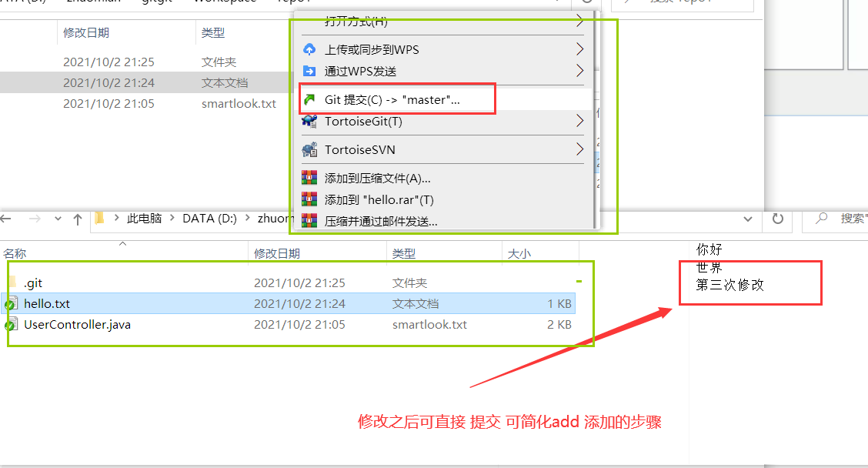Click the WPS cloud upload icon
This screenshot has height=468, width=868.
(309, 49)
